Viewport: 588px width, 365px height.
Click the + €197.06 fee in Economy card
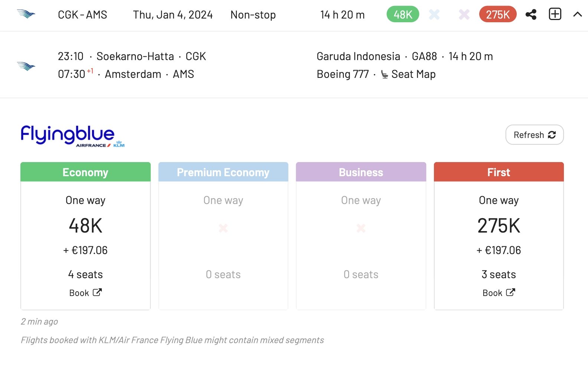tap(85, 250)
